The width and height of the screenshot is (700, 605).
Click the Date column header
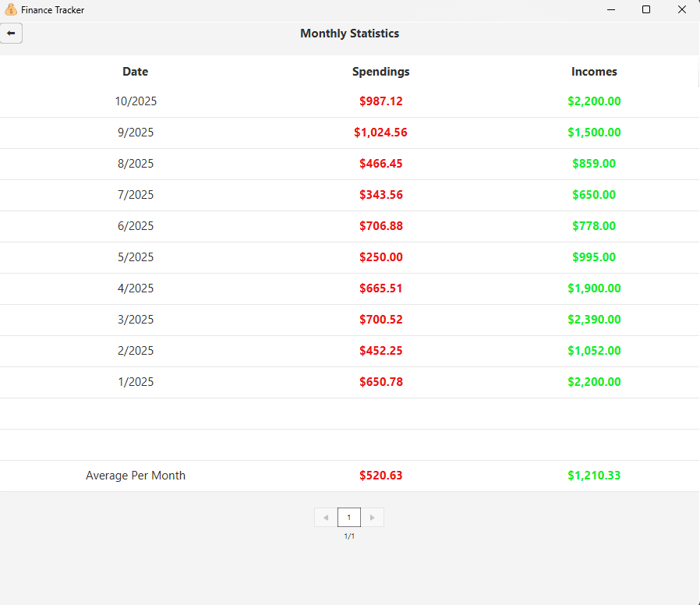tap(135, 72)
